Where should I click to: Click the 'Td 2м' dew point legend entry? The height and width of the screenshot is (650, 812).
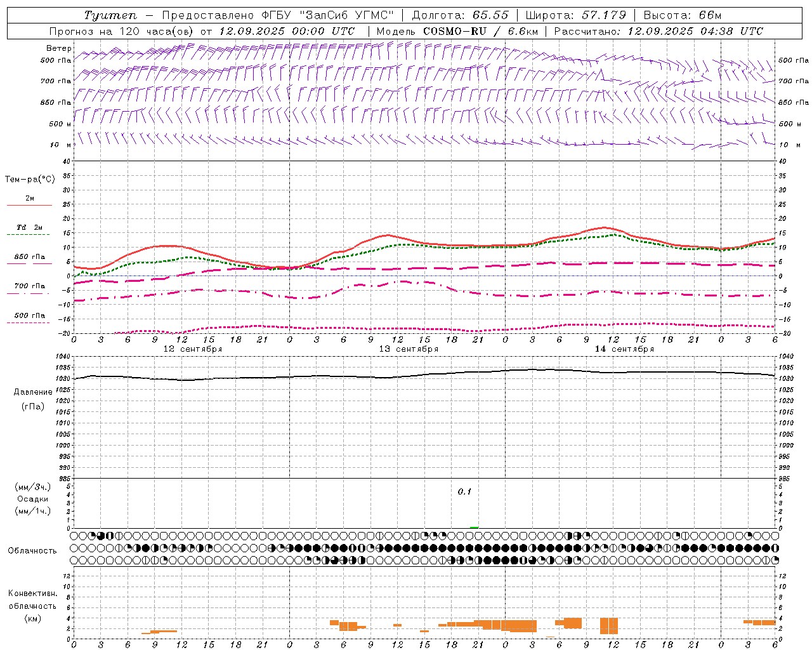click(x=30, y=227)
